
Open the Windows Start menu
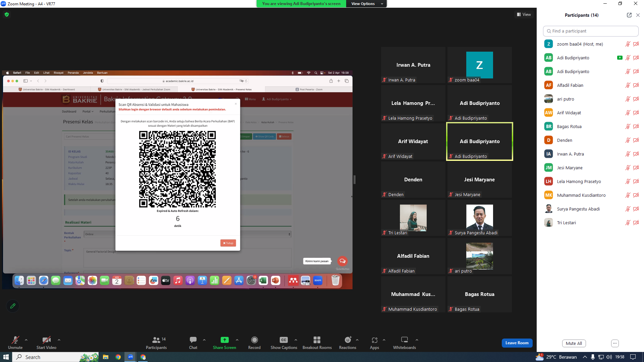pyautogui.click(x=6, y=357)
